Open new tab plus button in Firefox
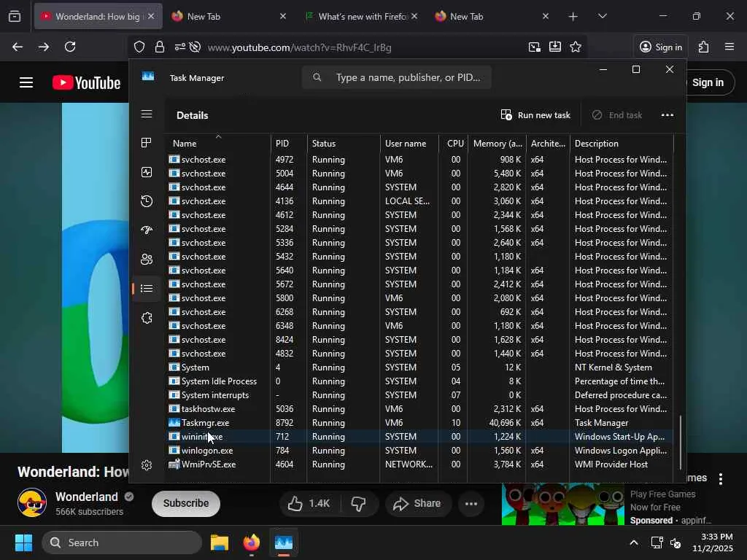Viewport: 747px width, 560px height. click(573, 16)
